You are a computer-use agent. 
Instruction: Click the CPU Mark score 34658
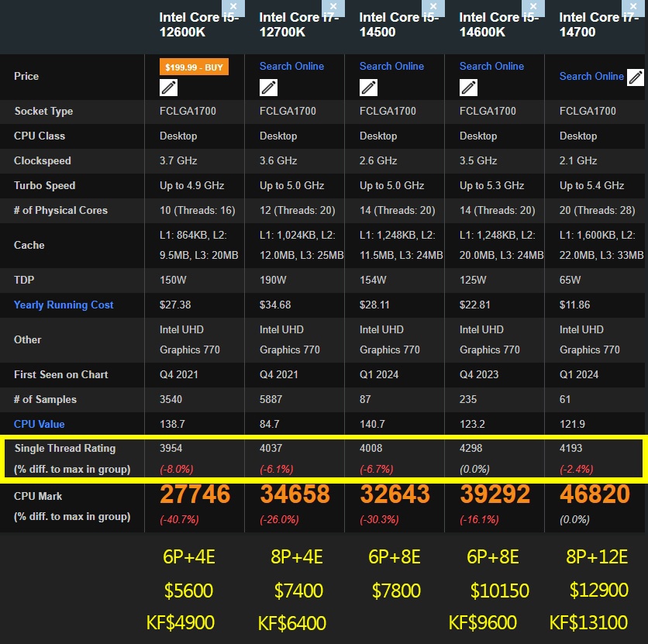pyautogui.click(x=295, y=494)
